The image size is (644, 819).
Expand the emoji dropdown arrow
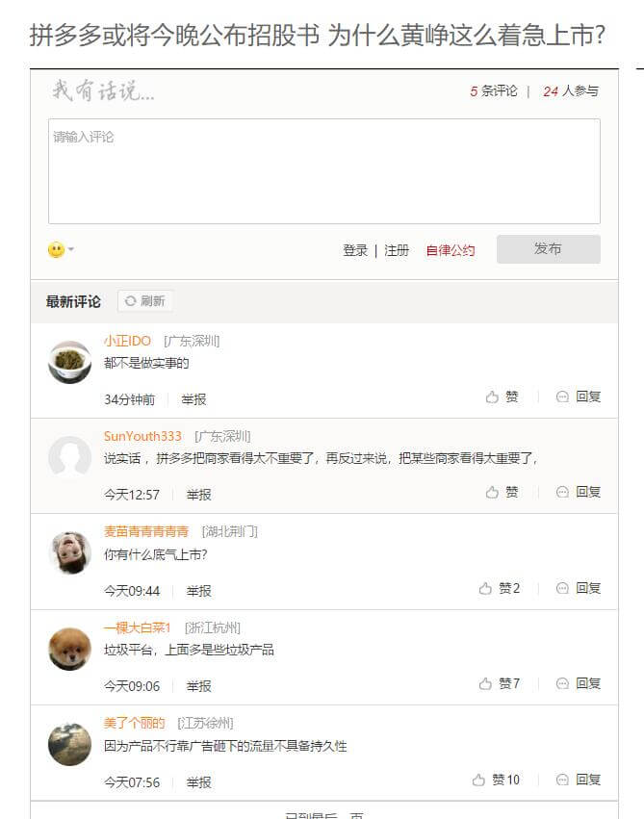click(x=71, y=249)
